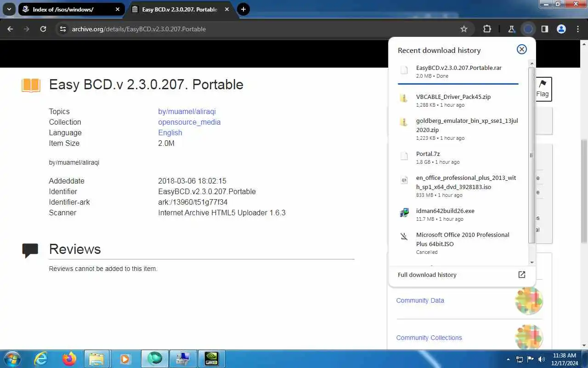Open the Community Collections link
This screenshot has height=368, width=588.
coord(429,338)
